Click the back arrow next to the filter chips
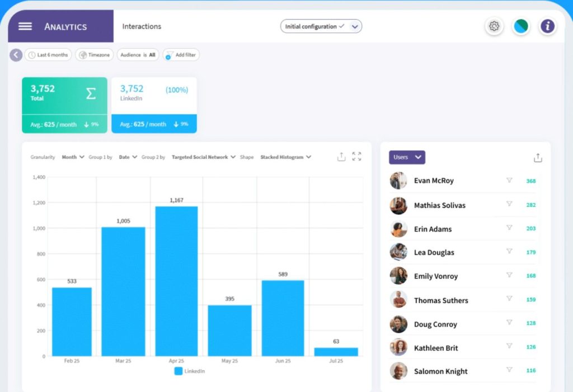Screen dimensions: 573x392 click(x=16, y=55)
